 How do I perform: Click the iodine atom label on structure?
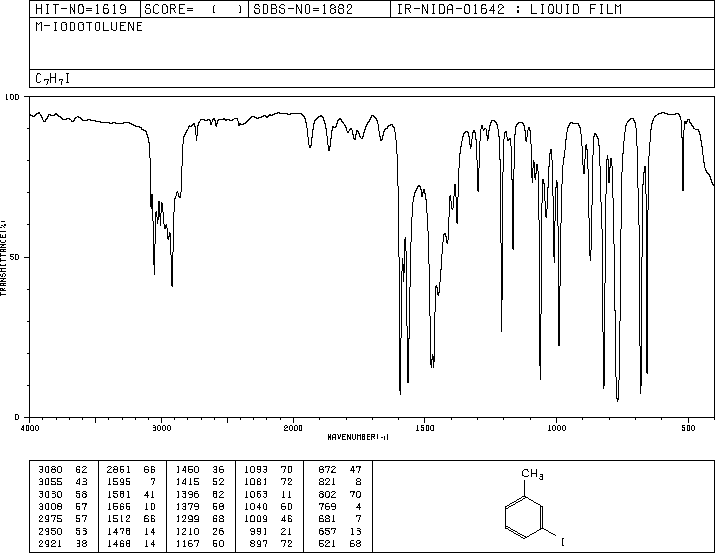coord(563,542)
